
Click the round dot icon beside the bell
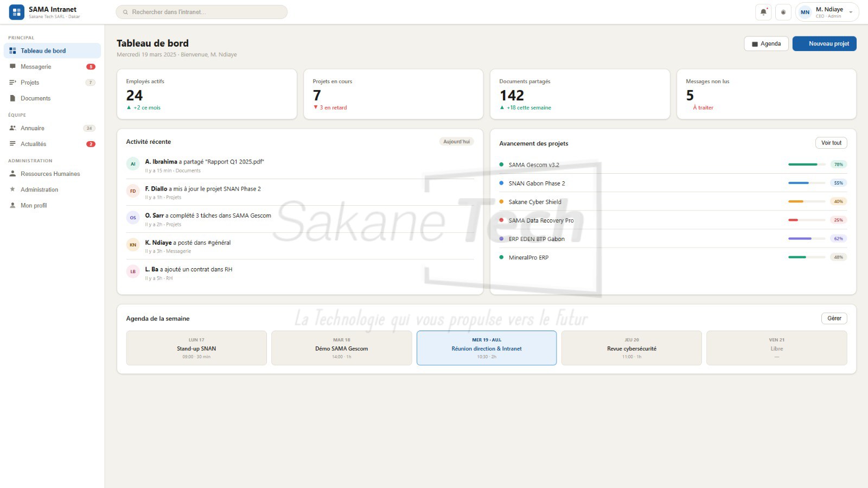tap(783, 12)
